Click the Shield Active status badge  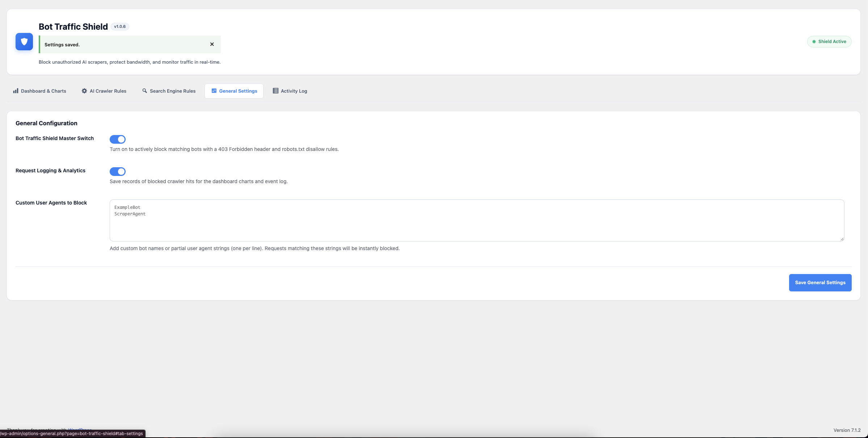[829, 42]
